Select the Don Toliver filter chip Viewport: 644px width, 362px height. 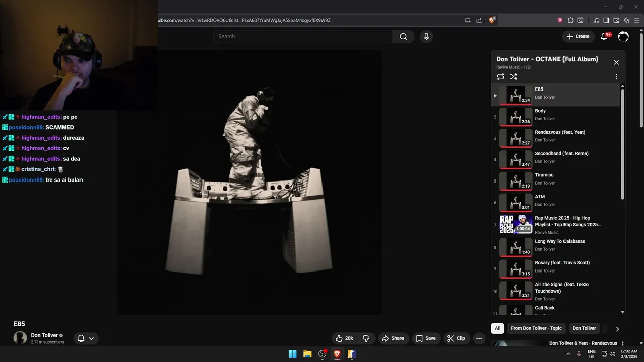584,328
